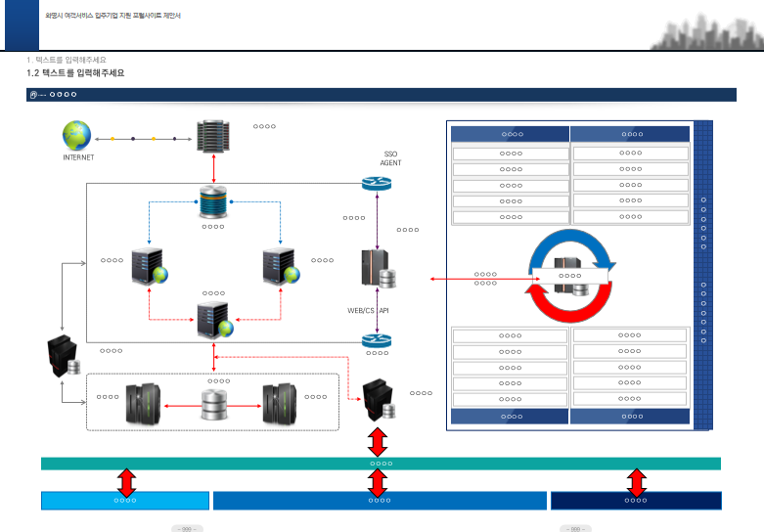Click the red double arrow above the medium blue bar
Screen dimensions: 764x532
378,482
